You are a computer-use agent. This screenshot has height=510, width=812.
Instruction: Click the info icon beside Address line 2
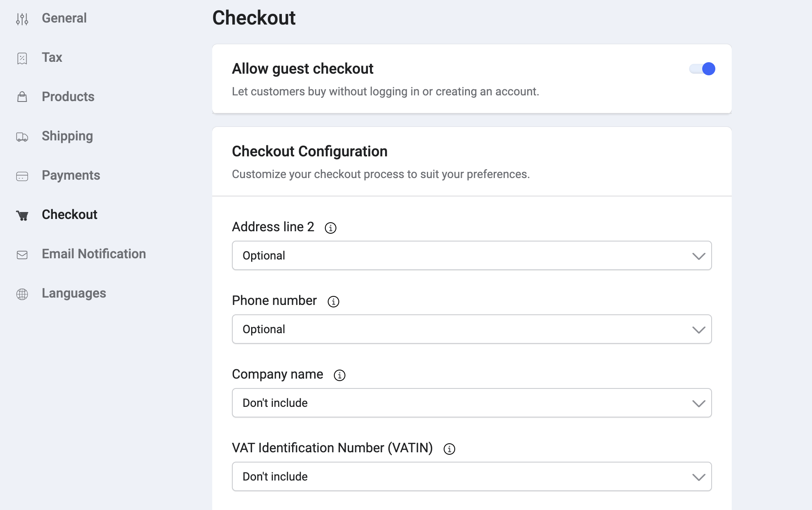(x=331, y=228)
